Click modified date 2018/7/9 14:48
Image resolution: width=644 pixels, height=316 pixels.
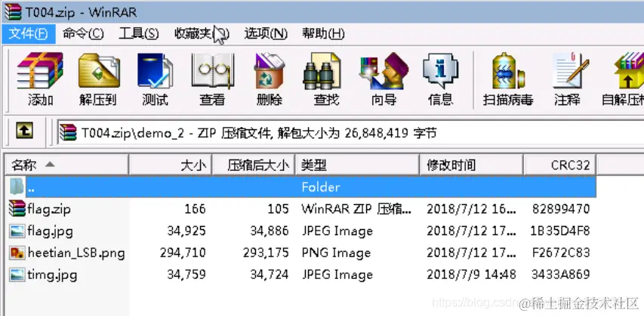coord(472,274)
